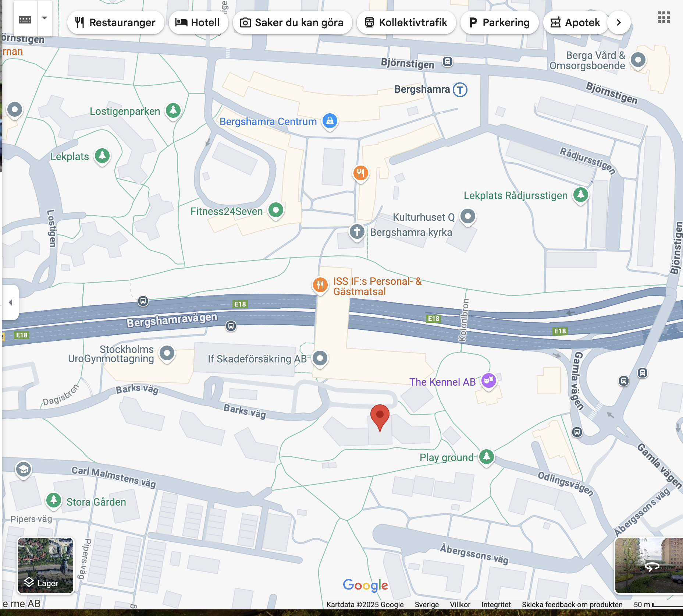Select the Lostigenparken park icon
The height and width of the screenshot is (616, 683).
coord(173,110)
